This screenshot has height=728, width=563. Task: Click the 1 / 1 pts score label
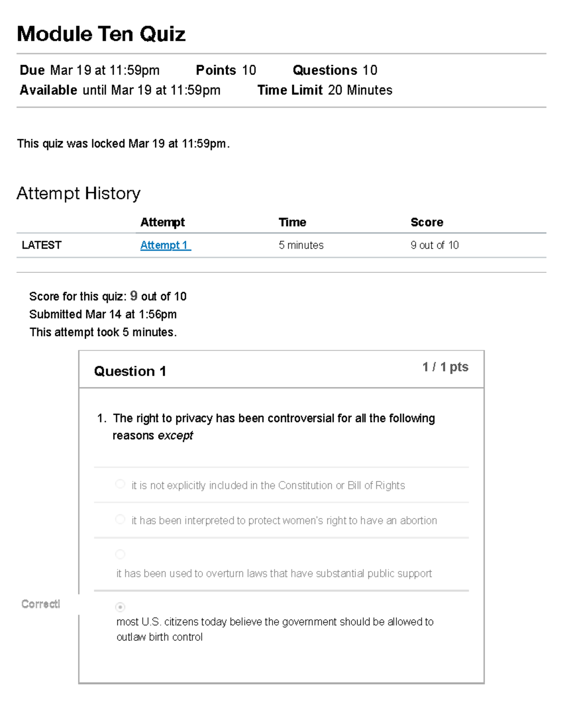coord(445,367)
